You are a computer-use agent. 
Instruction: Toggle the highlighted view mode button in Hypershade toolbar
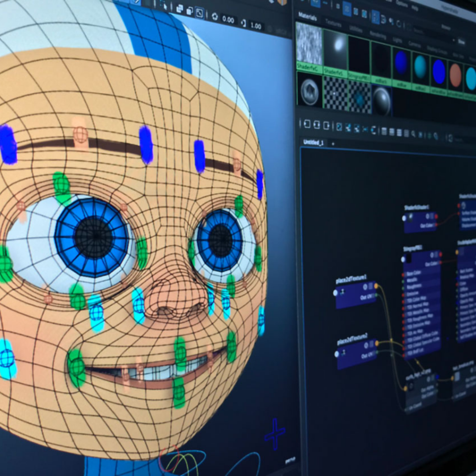point(376,17)
